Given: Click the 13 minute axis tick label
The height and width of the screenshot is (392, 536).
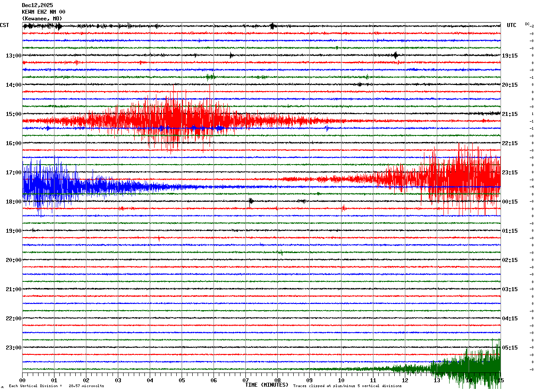Looking at the screenshot, I should pyautogui.click(x=437, y=380).
